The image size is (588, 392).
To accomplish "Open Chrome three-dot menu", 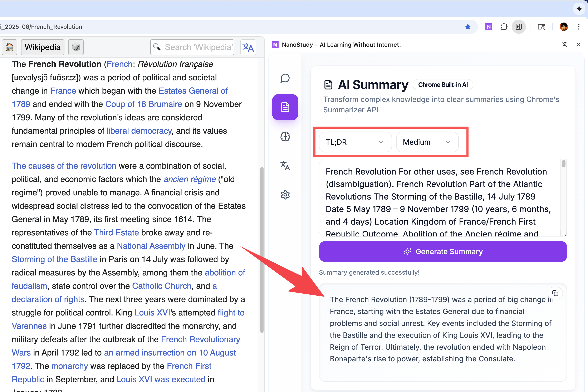I will (x=579, y=27).
